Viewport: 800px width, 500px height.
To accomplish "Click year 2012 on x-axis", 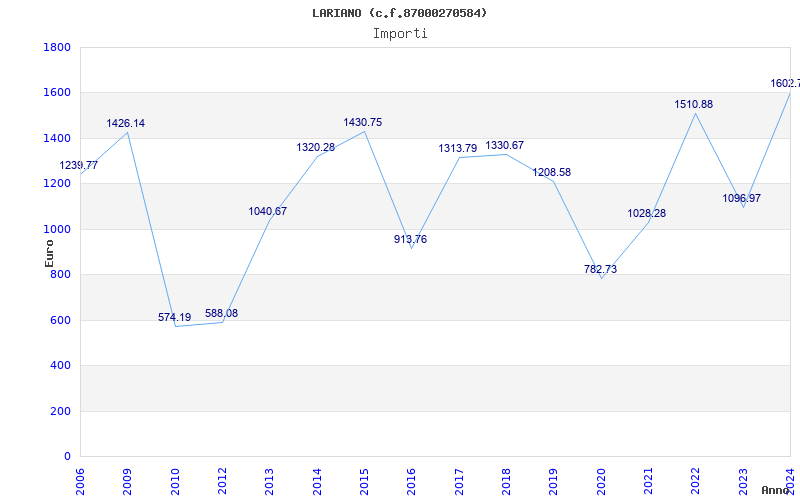I will tap(222, 482).
